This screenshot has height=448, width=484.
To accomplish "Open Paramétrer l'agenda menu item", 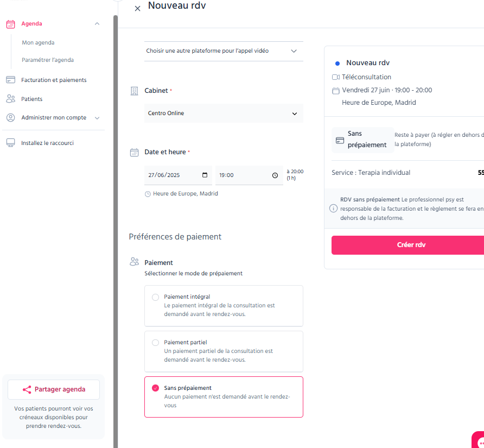I will point(48,60).
